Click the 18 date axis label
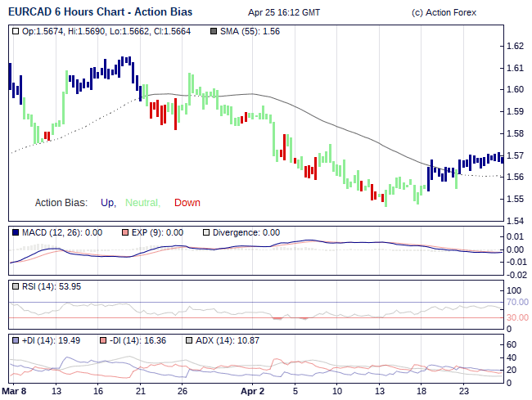The width and height of the screenshot is (532, 400). (422, 391)
